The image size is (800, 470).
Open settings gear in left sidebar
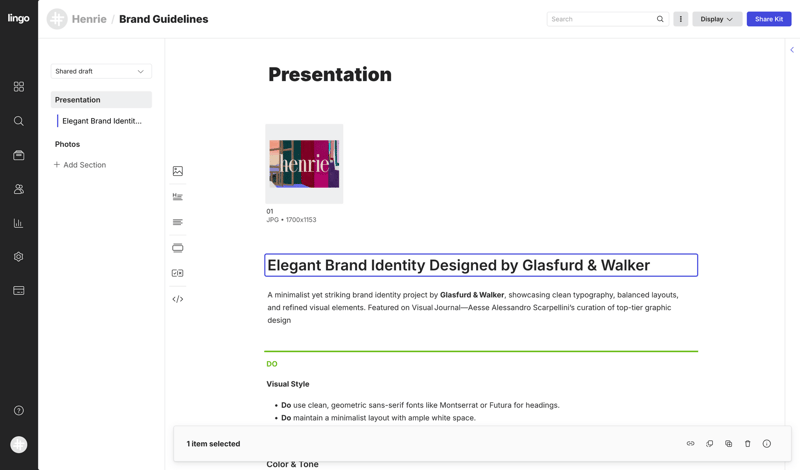(19, 257)
